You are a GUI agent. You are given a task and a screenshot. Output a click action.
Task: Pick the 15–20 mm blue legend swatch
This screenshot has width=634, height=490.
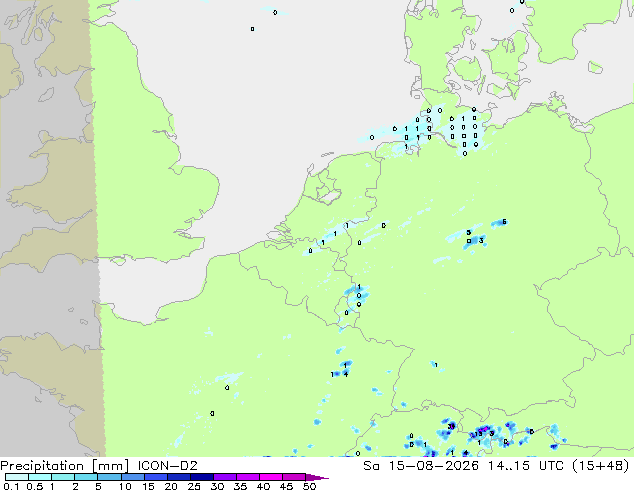pos(155,477)
